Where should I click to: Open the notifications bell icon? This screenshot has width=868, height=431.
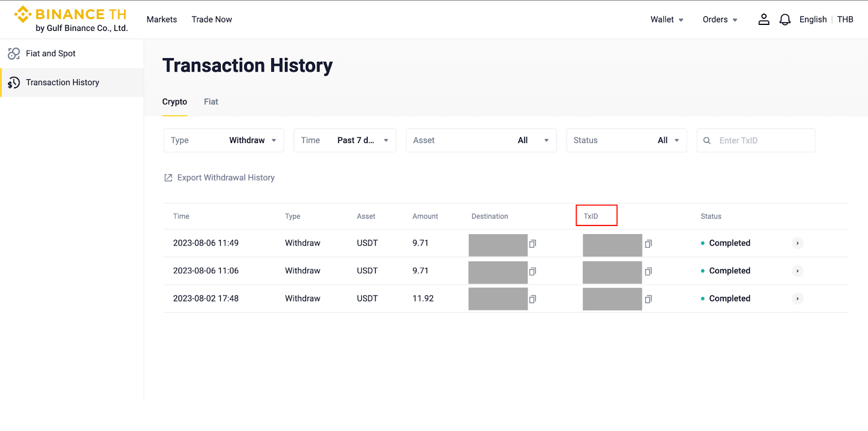click(785, 20)
